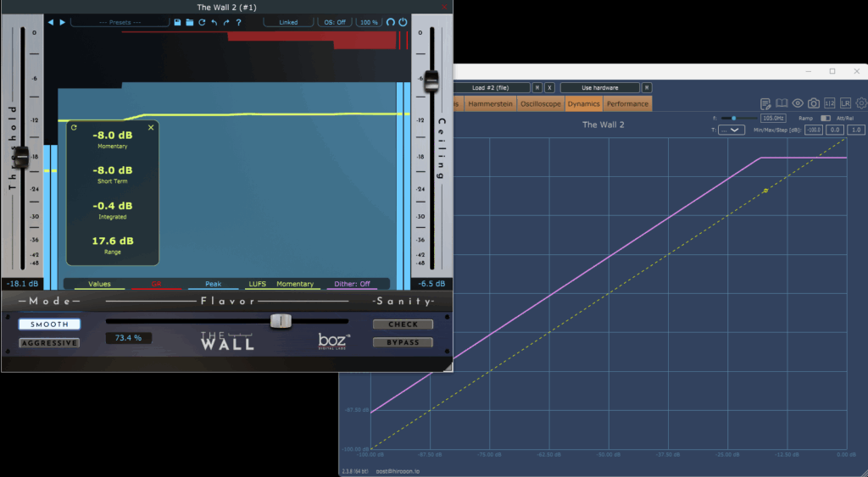
Task: Click the -6.5 dB ceiling value
Action: [x=431, y=284]
